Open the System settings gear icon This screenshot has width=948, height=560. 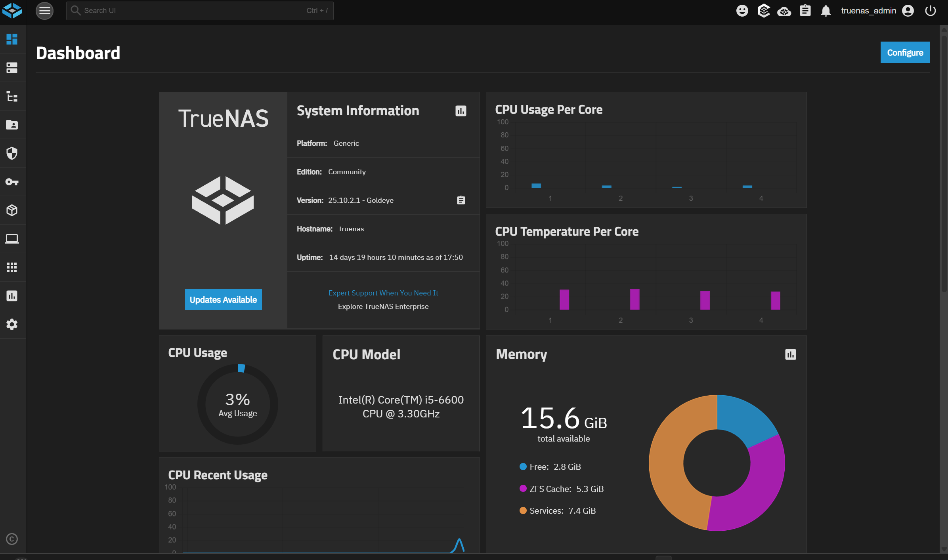(12, 324)
